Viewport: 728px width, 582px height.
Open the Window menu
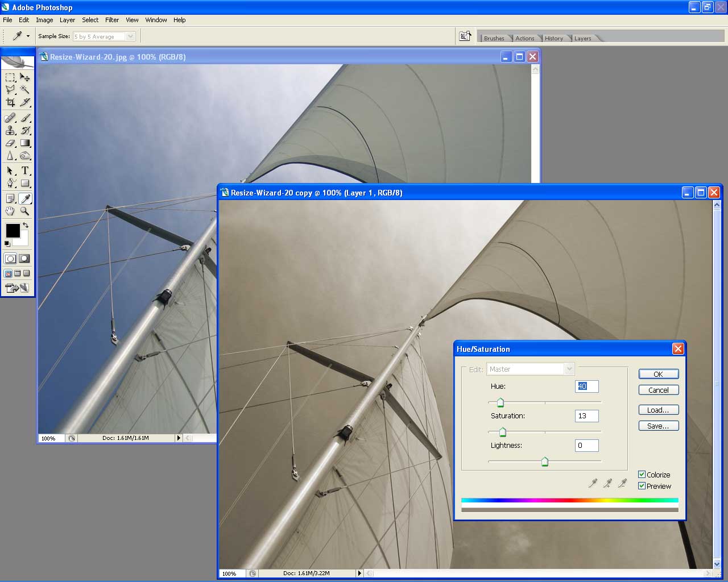(x=156, y=20)
